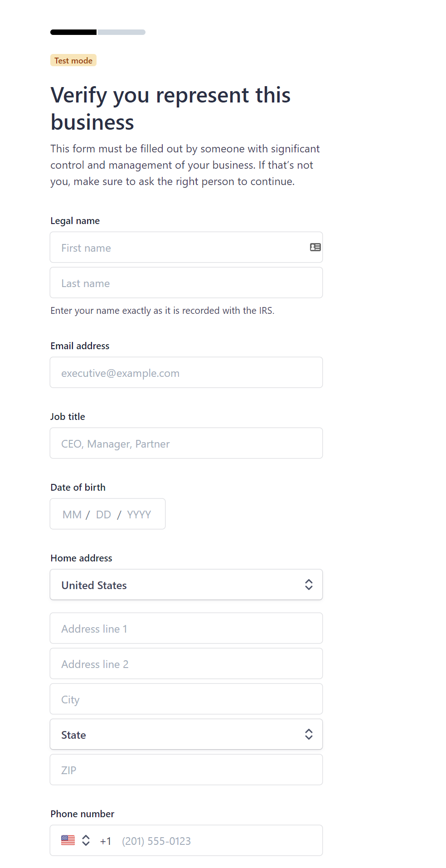This screenshot has height=868, width=446.
Task: Select the Address line 1 field
Action: [186, 628]
